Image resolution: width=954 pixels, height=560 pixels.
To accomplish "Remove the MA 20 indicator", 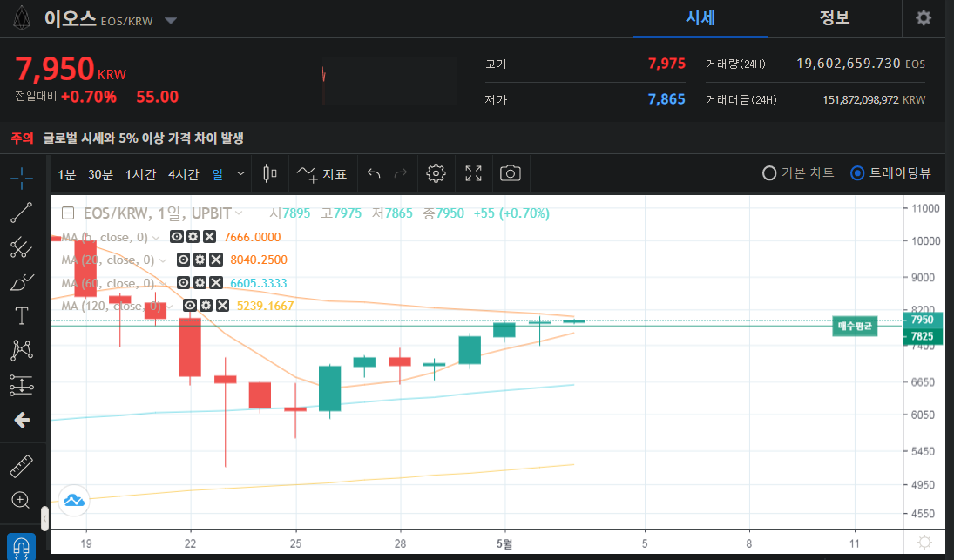I will [x=216, y=260].
